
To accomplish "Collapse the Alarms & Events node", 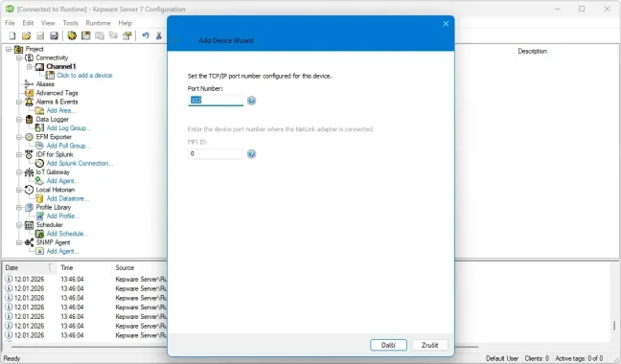I will (18, 102).
